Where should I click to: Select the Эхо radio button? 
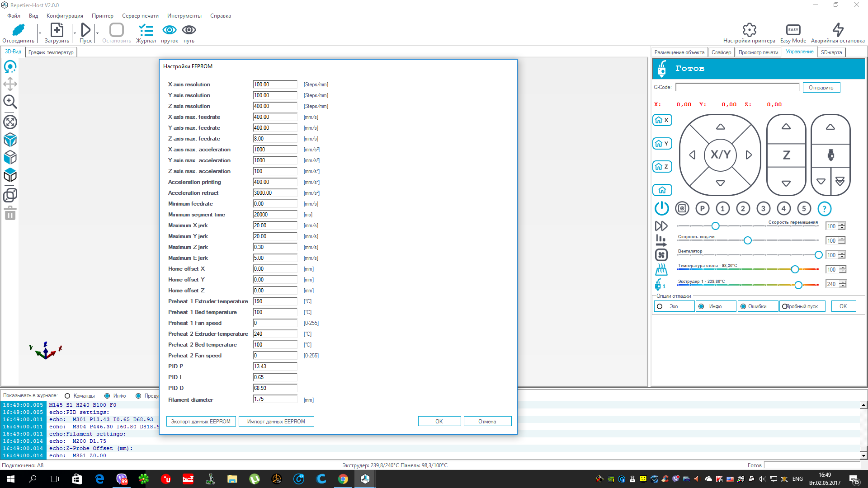pyautogui.click(x=660, y=305)
